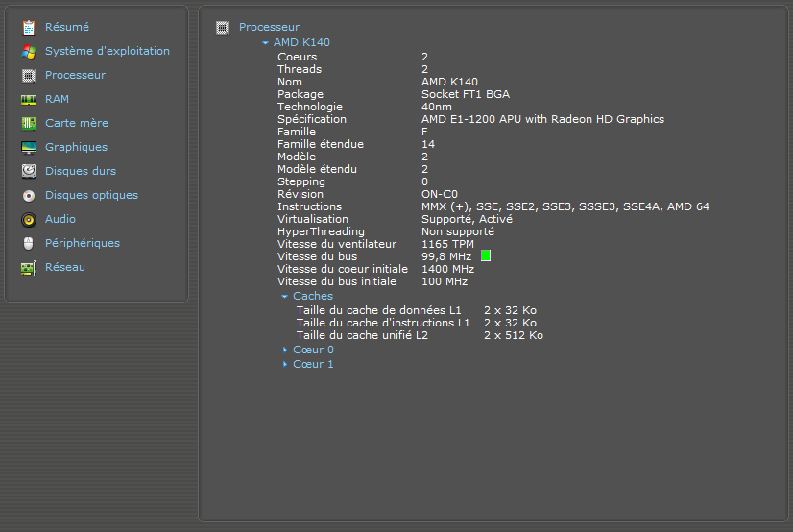Click the "Taille du cache de données L1" label
The width and height of the screenshot is (793, 532).
tap(379, 310)
